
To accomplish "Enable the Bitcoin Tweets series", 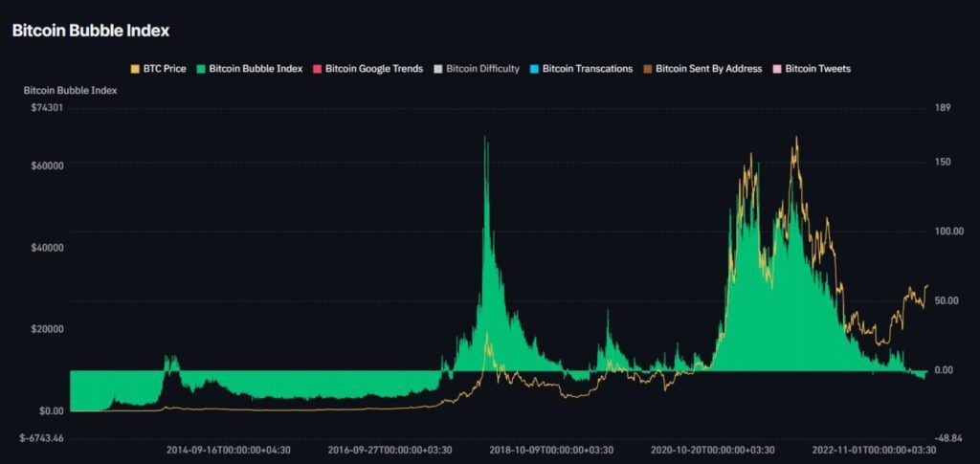I will [x=812, y=69].
